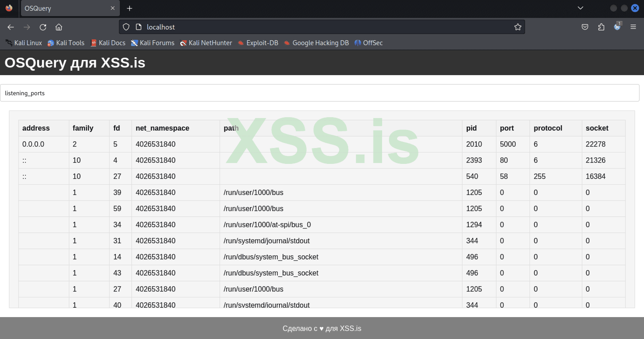This screenshot has height=339, width=644.
Task: Go to the Firefox home page
Action: [59, 27]
